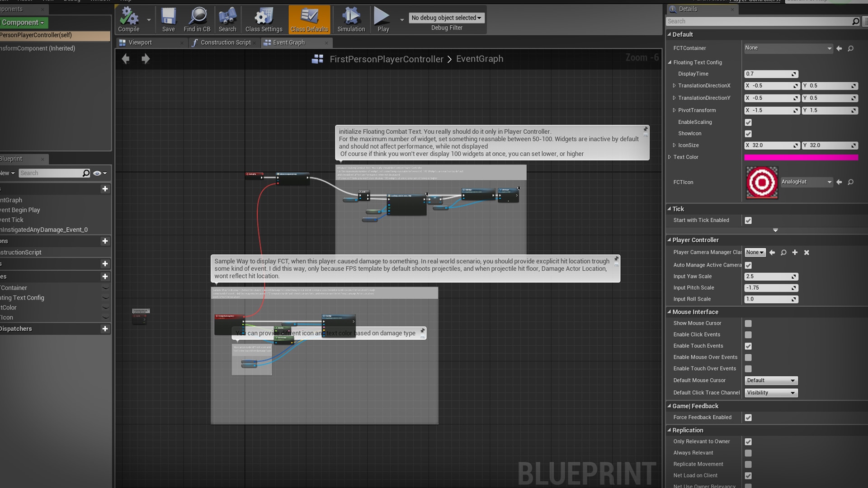This screenshot has width=868, height=488.
Task: Switch to the Construction Script tab
Action: click(225, 42)
